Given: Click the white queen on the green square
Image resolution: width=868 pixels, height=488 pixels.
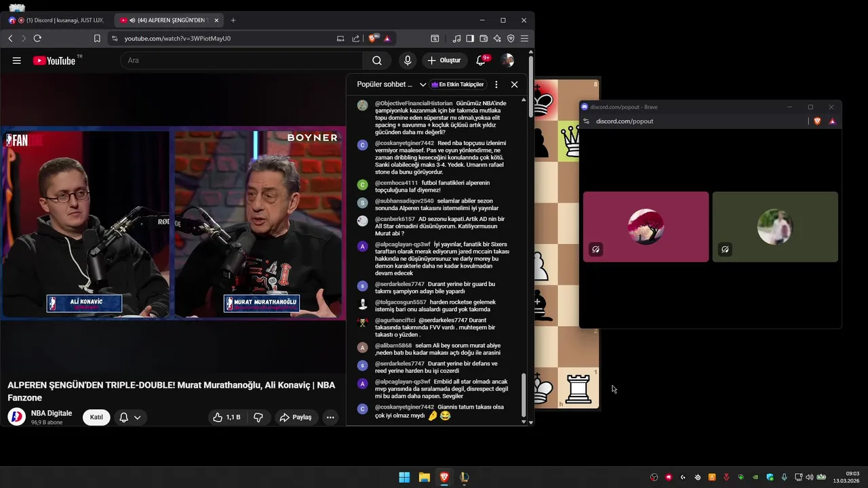Looking at the screenshot, I should 572,141.
